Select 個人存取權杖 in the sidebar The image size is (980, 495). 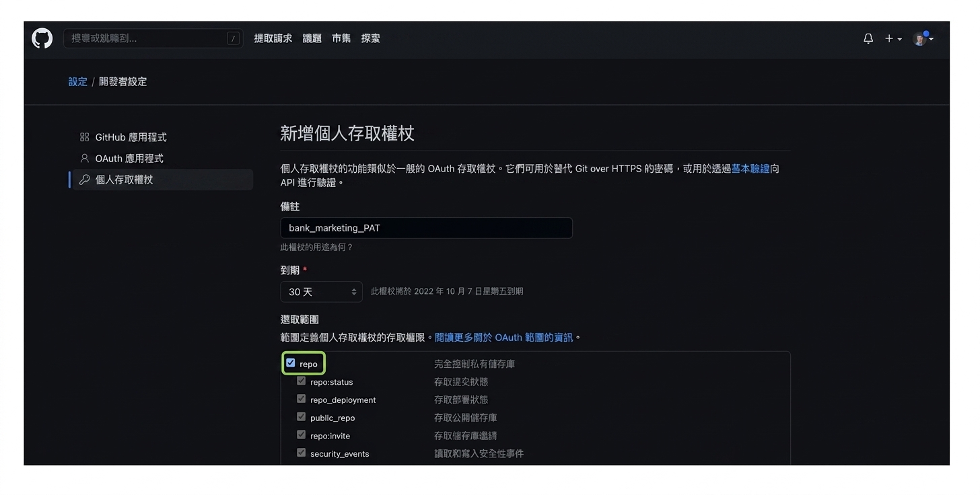pyautogui.click(x=163, y=180)
